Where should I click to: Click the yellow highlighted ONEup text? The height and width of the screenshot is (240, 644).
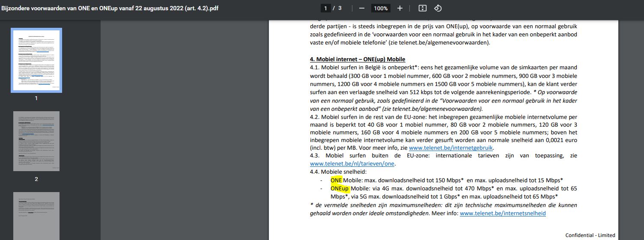[340, 188]
